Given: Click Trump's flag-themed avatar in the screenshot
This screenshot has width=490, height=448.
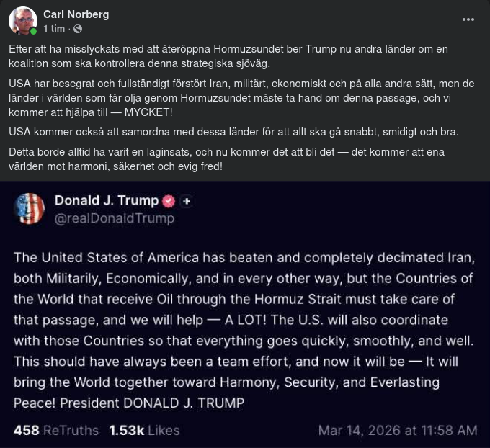Looking at the screenshot, I should pyautogui.click(x=30, y=208).
